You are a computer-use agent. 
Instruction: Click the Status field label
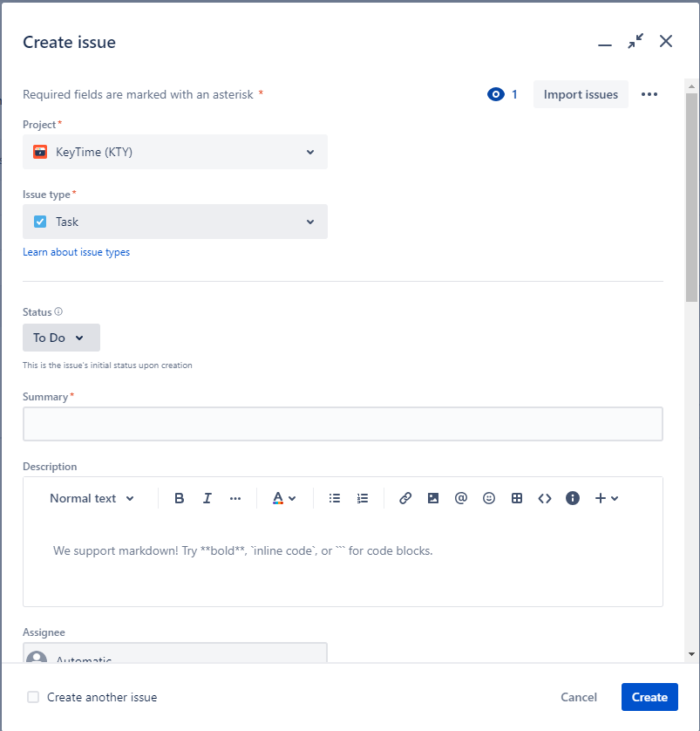pos(37,312)
